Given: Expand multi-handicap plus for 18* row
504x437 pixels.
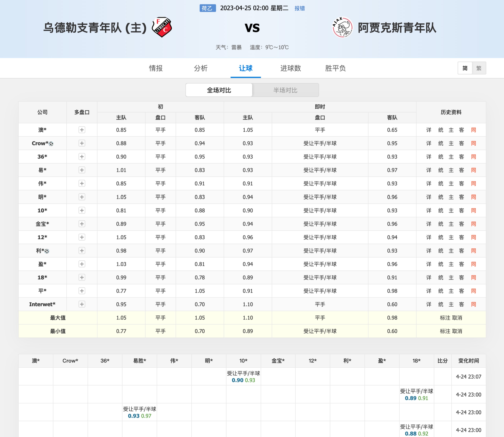Looking at the screenshot, I should point(82,277).
